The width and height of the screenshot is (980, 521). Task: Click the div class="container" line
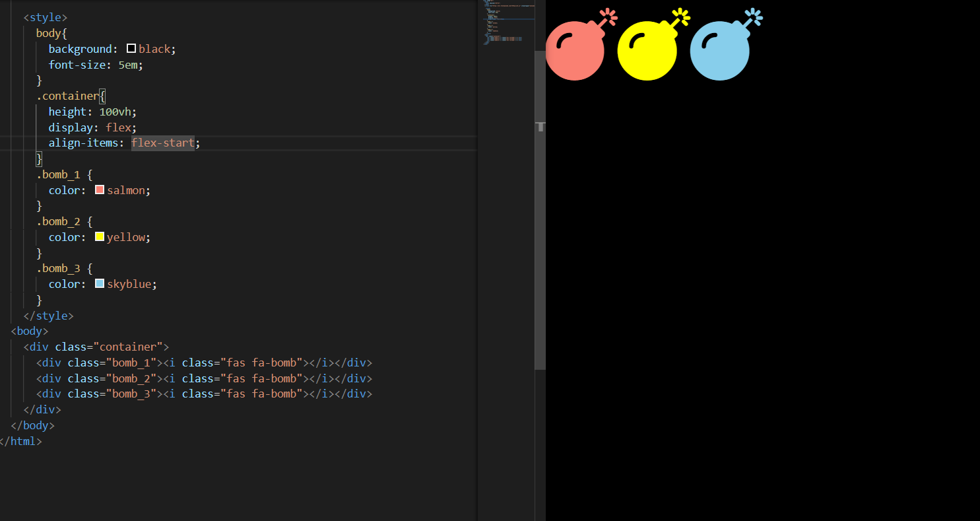click(96, 347)
